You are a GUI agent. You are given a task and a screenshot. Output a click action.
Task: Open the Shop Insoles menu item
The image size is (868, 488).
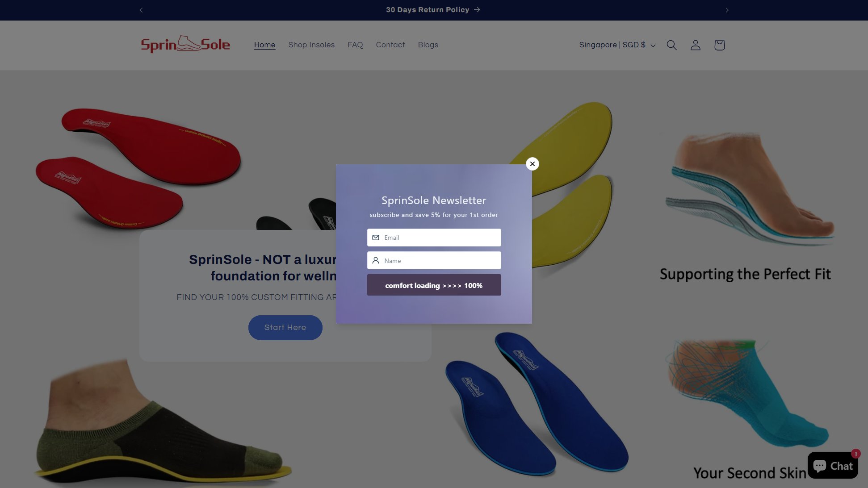pyautogui.click(x=311, y=45)
